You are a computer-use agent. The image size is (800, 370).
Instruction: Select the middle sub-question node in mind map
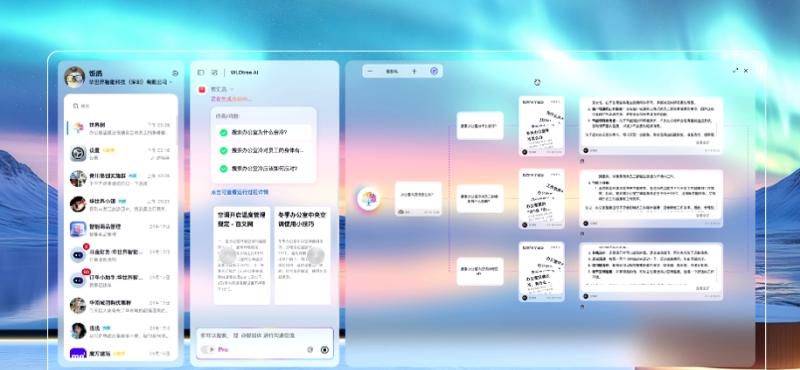coord(480,199)
